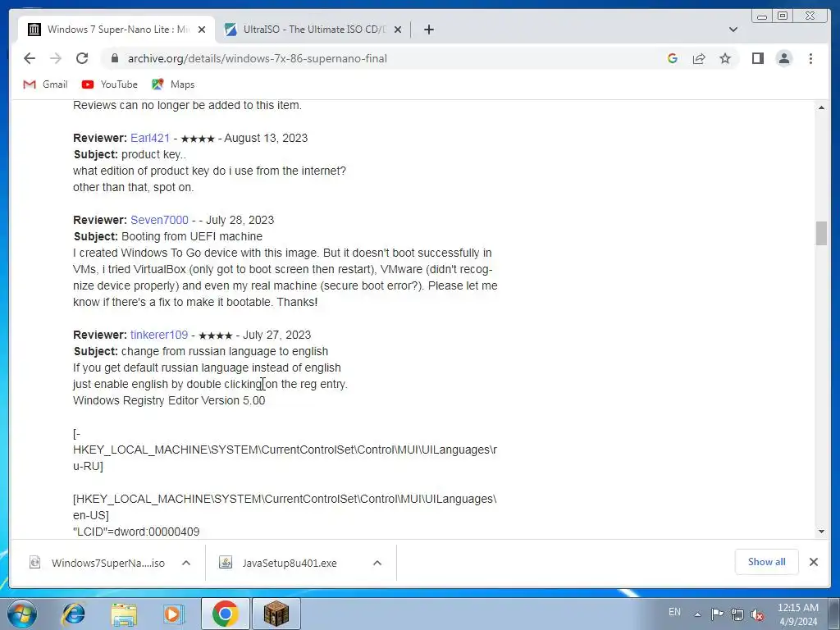Viewport: 840px width, 630px height.
Task: Close the UltraISO tab
Action: (398, 30)
